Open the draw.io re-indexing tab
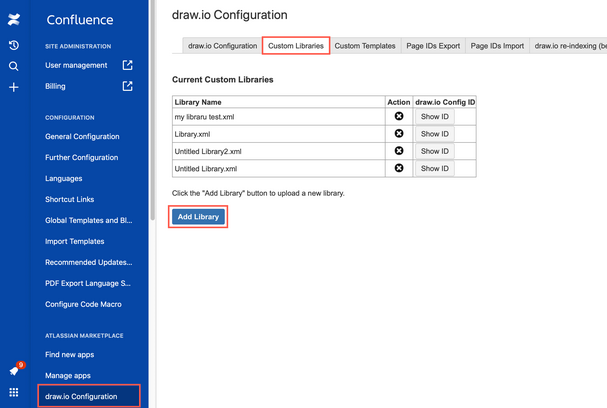 pyautogui.click(x=568, y=46)
